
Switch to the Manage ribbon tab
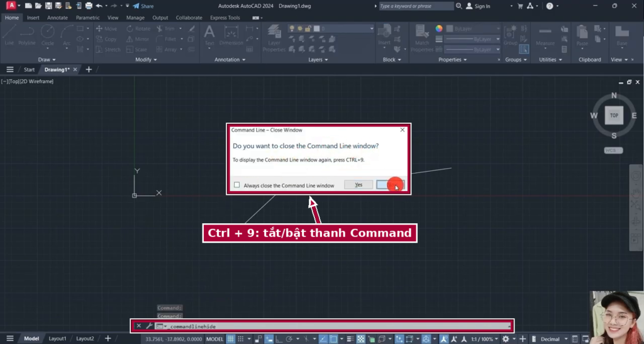135,18
